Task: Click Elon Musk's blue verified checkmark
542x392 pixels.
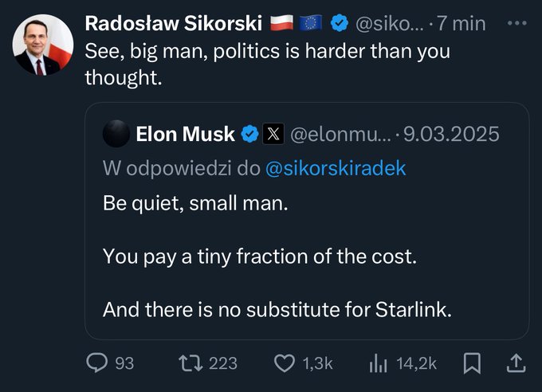Action: point(249,134)
